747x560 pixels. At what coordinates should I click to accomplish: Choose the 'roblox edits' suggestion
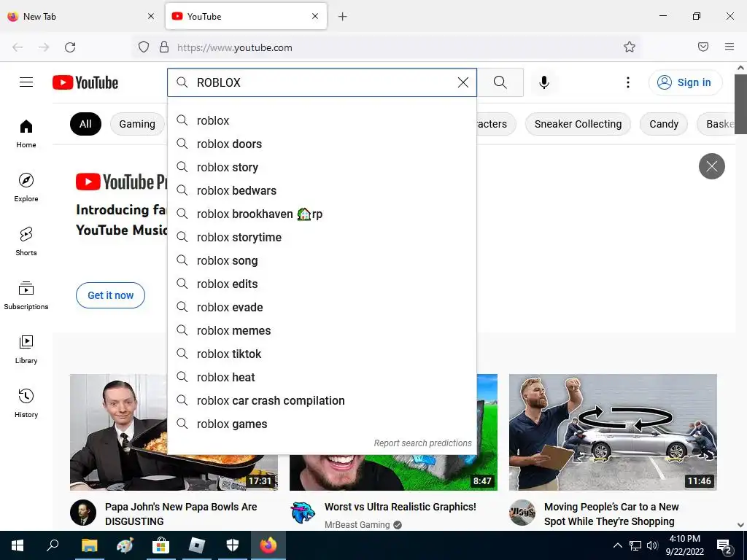tap(322, 284)
